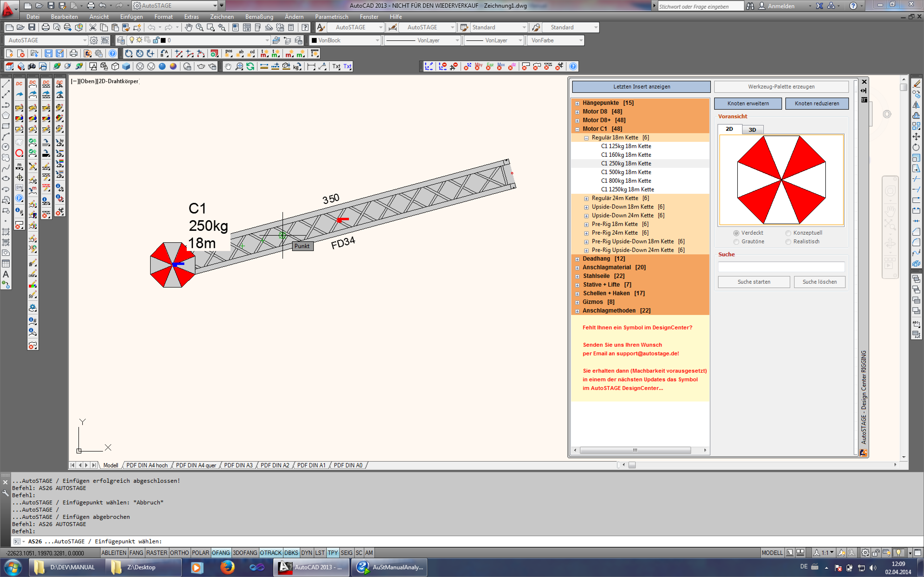Select the Grautöne radio button
The height and width of the screenshot is (577, 924).
click(x=736, y=242)
